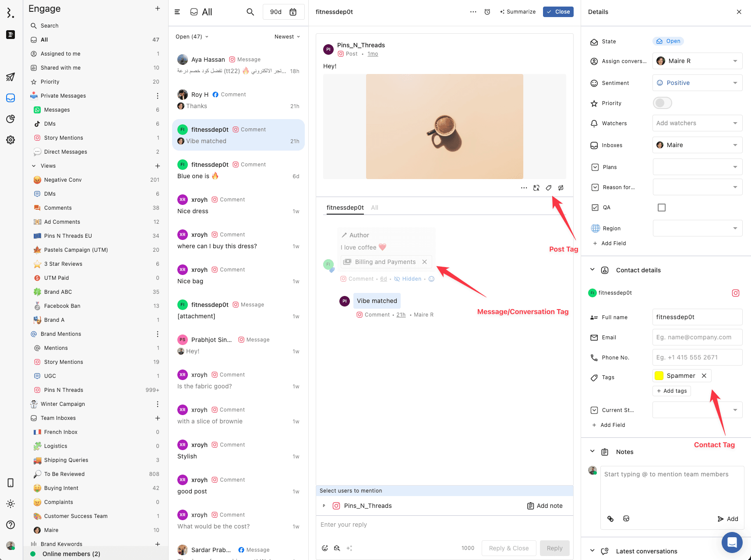This screenshot has height=560, width=751.
Task: Open the Newest sort dropdown
Action: (x=287, y=37)
